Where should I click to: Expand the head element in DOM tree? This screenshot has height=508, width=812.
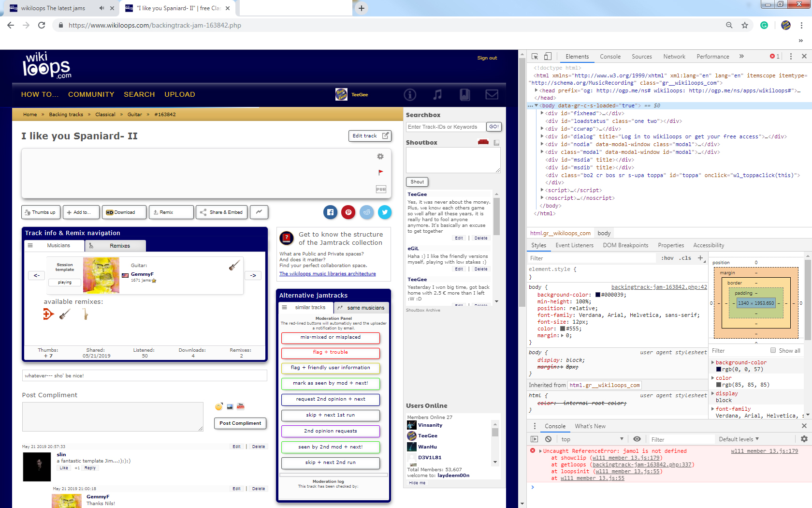536,90
